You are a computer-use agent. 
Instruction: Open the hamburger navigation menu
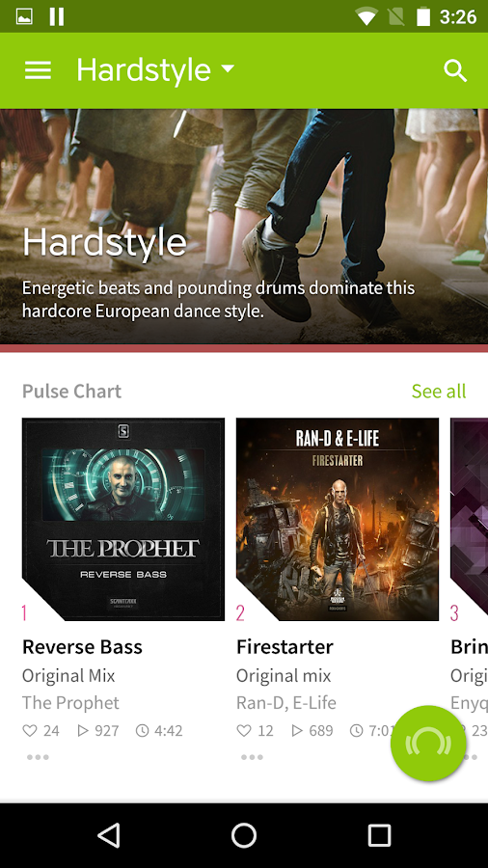click(x=39, y=70)
